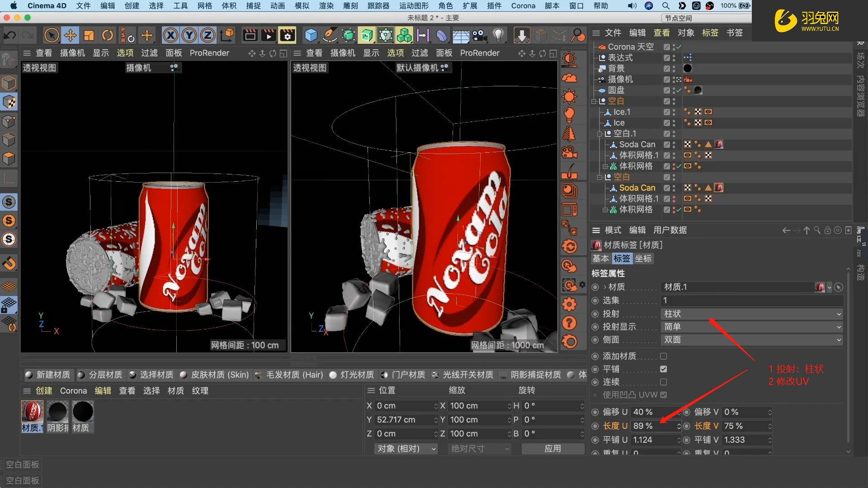Collapse the 空白.1 object hierarchy
The width and height of the screenshot is (868, 488).
click(600, 134)
